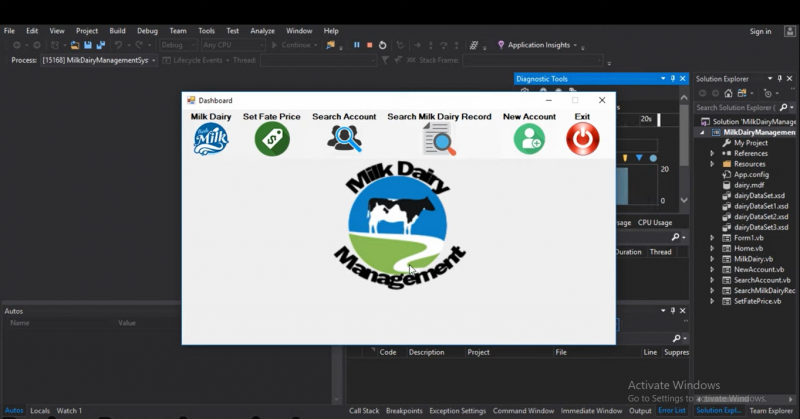Open the File menu

[9, 31]
